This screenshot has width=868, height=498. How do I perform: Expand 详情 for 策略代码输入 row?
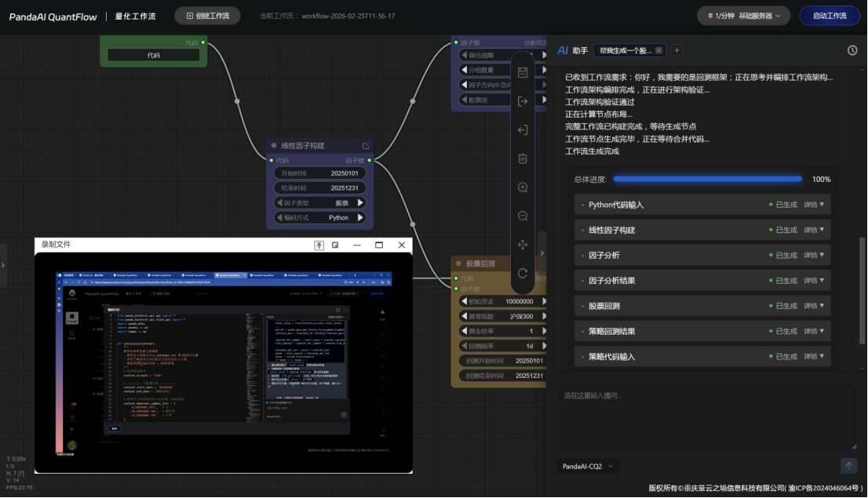click(x=814, y=357)
